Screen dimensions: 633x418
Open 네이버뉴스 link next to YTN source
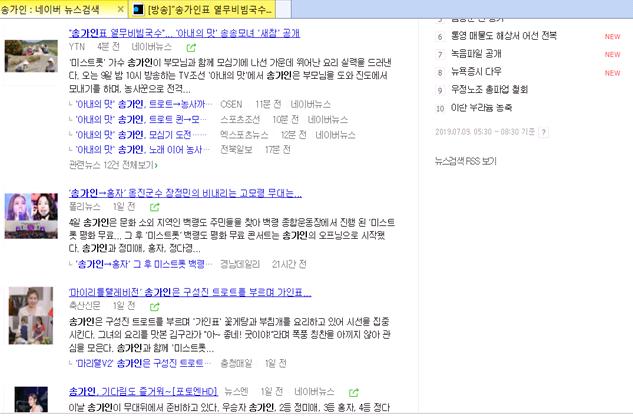(x=153, y=47)
